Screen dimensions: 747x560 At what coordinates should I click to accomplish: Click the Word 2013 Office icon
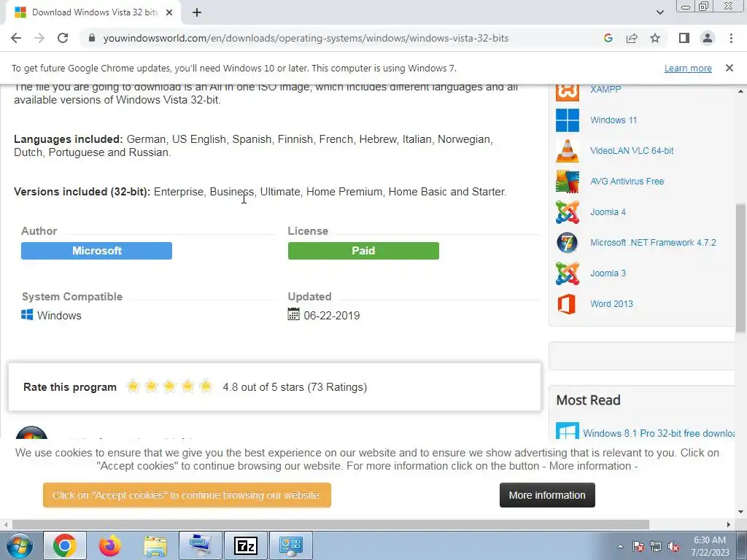568,304
